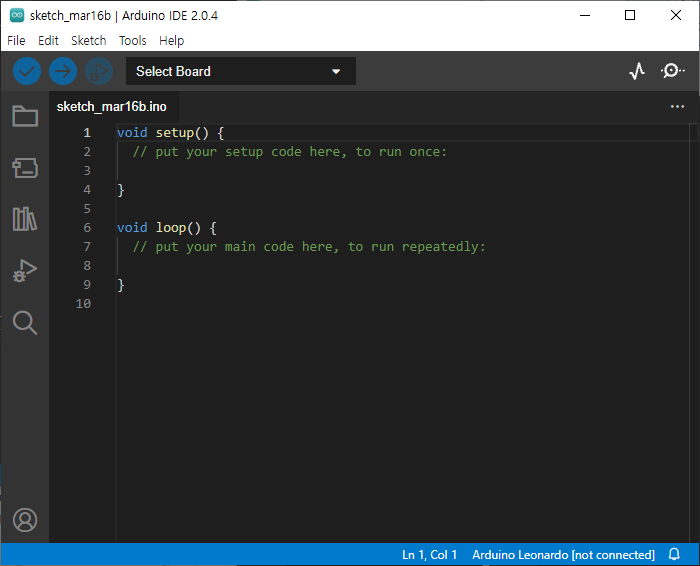Open the Boards Manager sidebar panel

point(25,168)
